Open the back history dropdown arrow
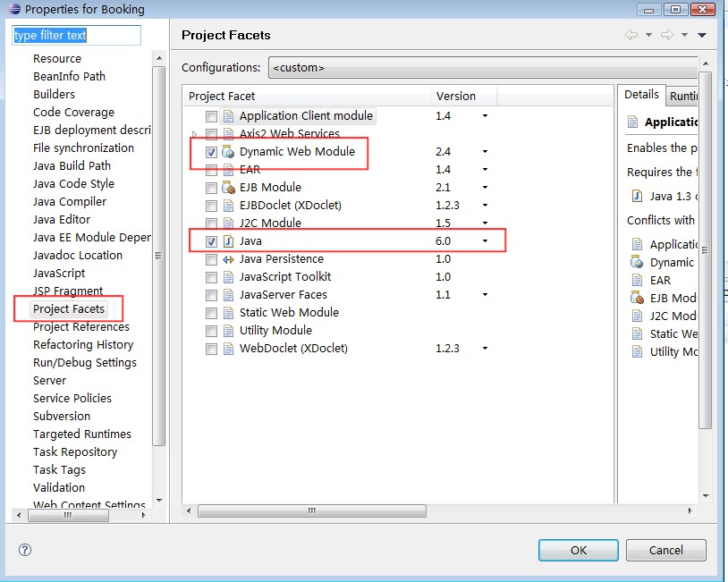This screenshot has height=582, width=728. [x=648, y=35]
